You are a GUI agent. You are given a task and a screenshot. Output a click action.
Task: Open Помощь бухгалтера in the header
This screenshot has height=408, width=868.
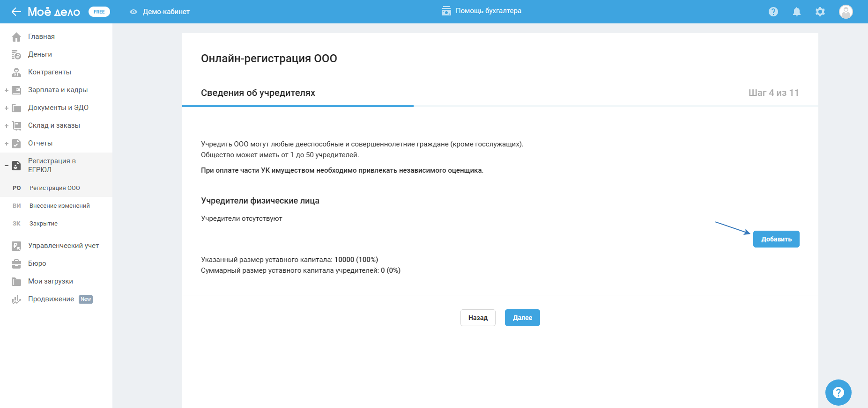(x=482, y=11)
